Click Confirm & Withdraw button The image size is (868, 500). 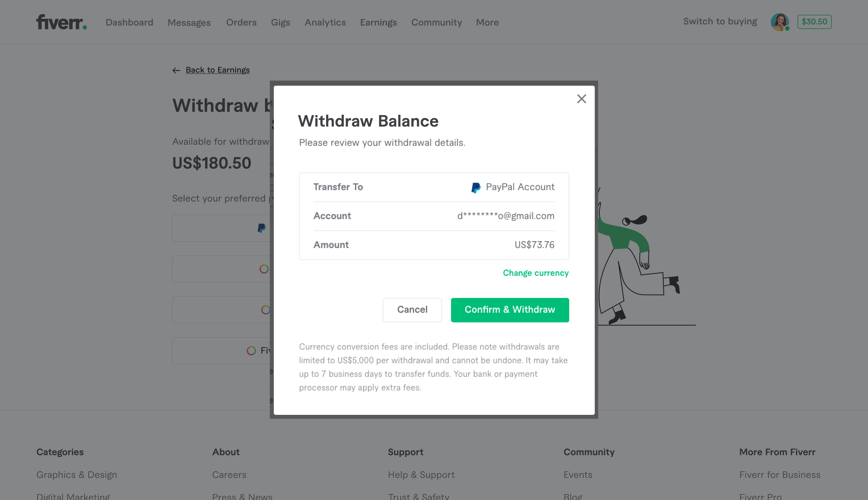510,310
